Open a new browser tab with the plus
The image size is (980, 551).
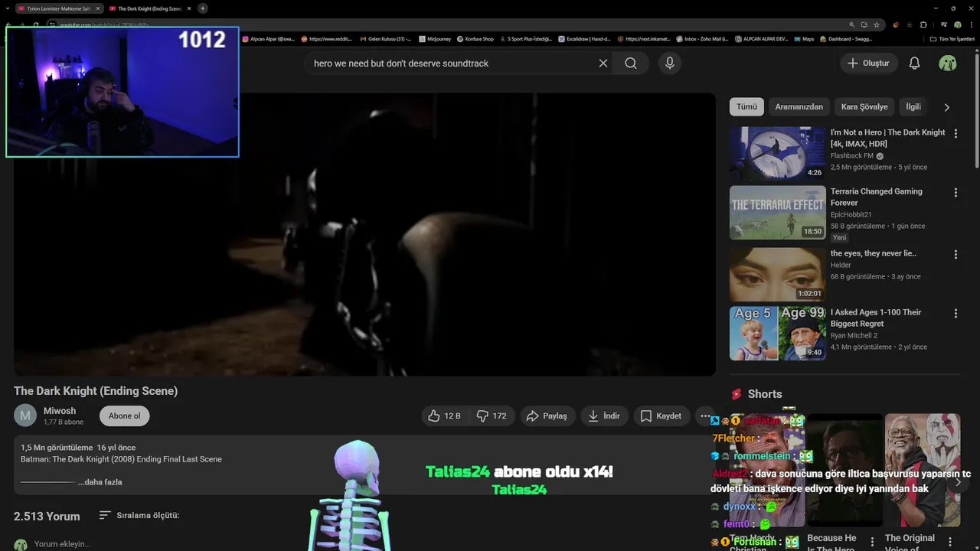point(203,8)
